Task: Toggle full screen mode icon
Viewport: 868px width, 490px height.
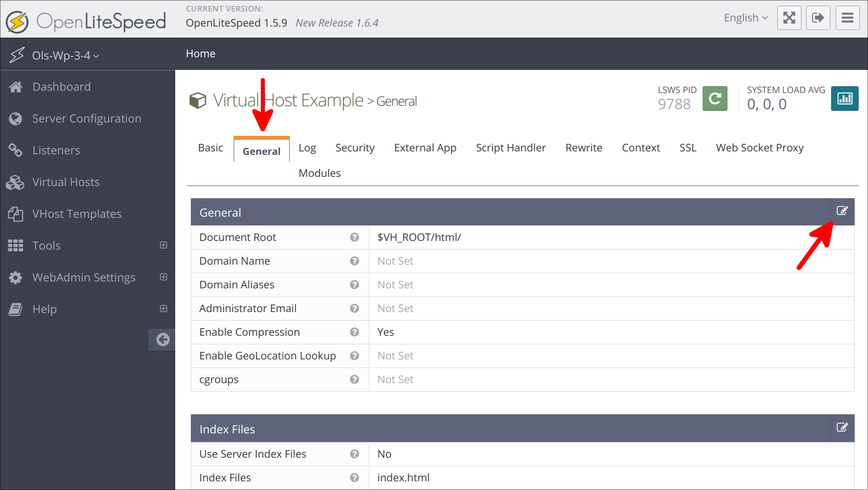Action: click(789, 18)
